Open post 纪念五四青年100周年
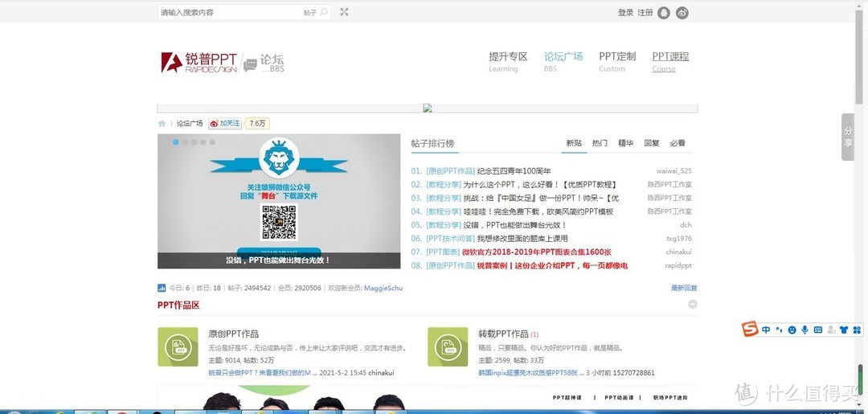 [514, 171]
